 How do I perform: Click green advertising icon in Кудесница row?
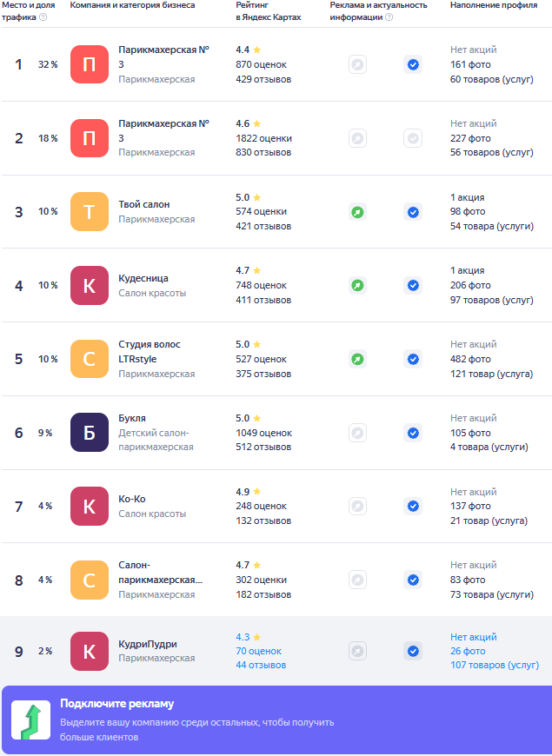point(357,285)
